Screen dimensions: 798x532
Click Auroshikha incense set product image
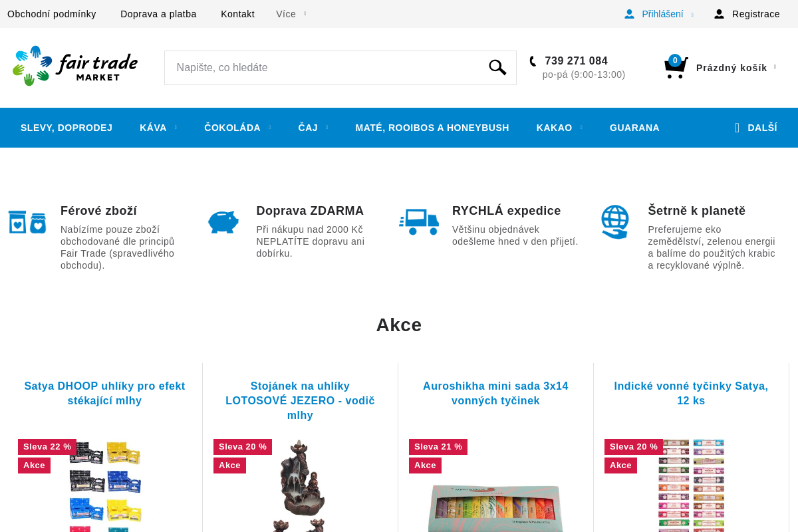point(495,508)
